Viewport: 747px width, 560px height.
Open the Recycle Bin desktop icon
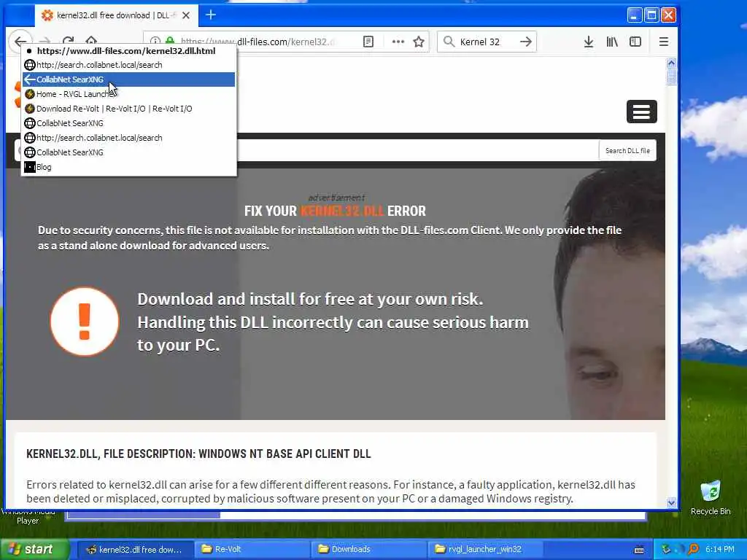(711, 497)
